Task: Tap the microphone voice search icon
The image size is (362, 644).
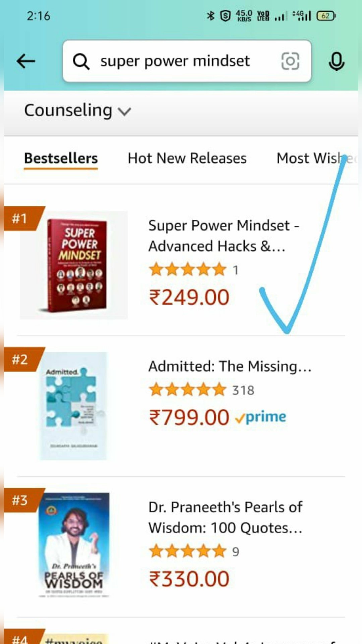Action: 336,61
